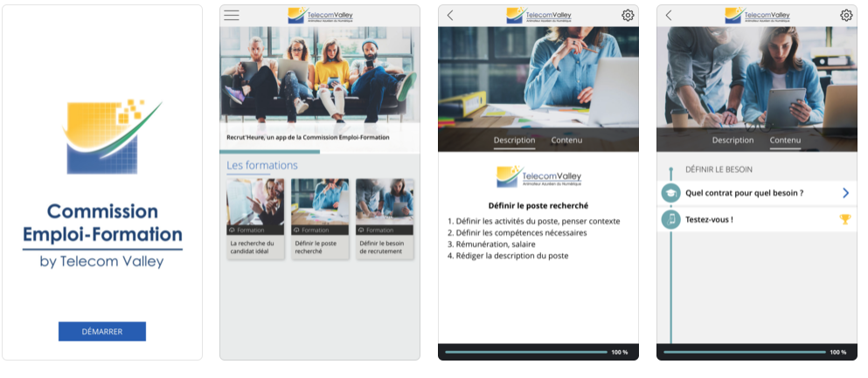This screenshot has height=378, width=868.
Task: Click line Rédiger la description du poste
Action: (x=508, y=256)
